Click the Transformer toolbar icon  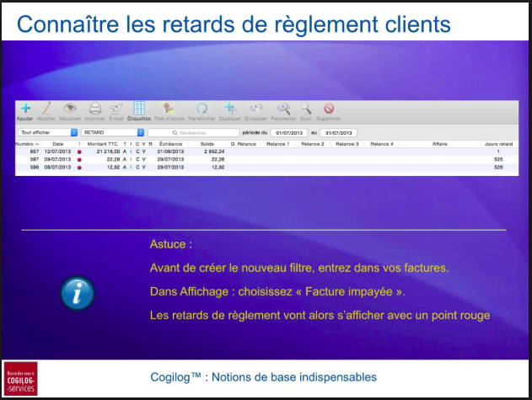202,109
